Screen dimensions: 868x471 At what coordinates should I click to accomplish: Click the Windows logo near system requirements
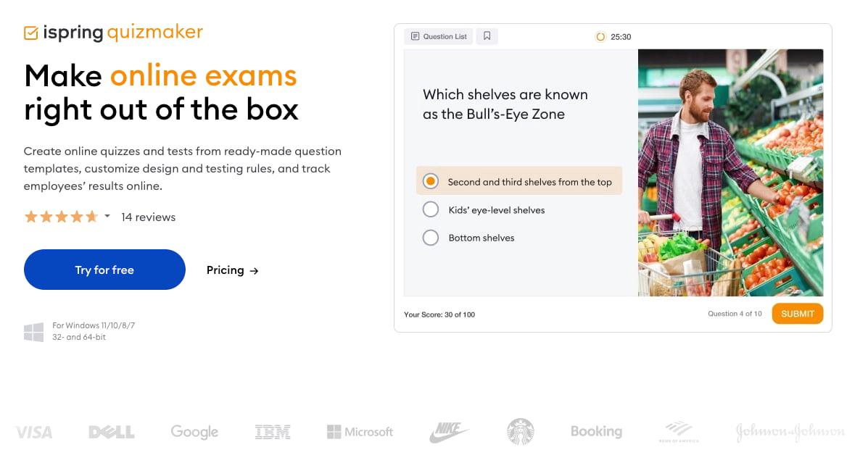(x=33, y=330)
